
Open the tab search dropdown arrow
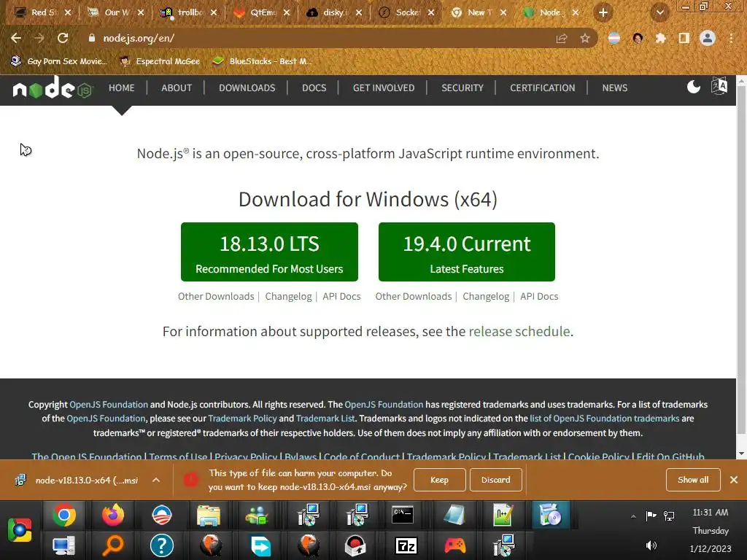pyautogui.click(x=659, y=12)
